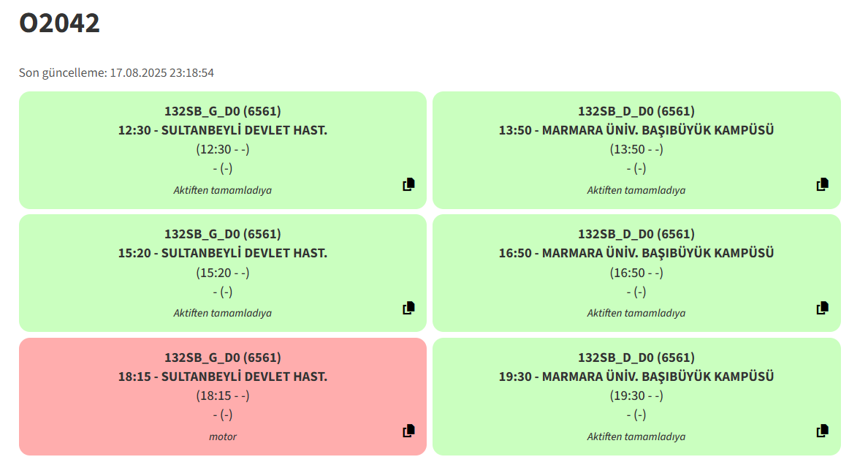
Task: Select the 15:20 - SULTANBEYLİ DEVLET HAST. title
Action: click(223, 253)
